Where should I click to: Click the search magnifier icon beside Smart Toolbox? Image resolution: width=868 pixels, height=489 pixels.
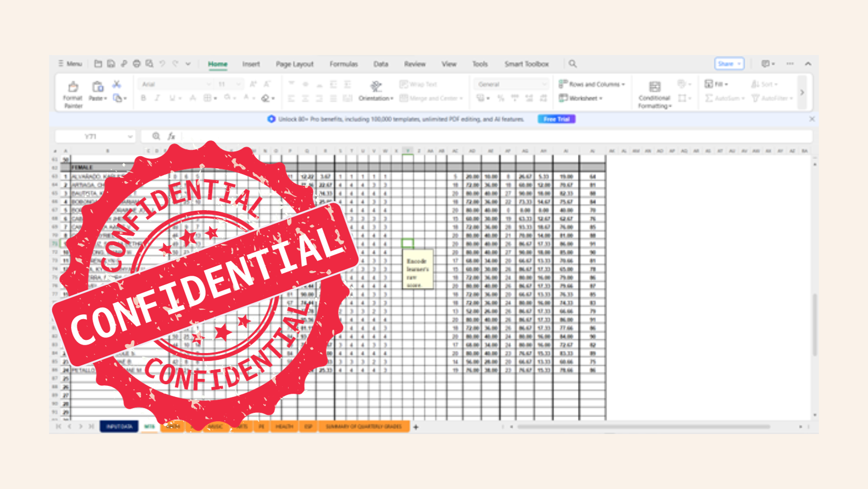pyautogui.click(x=573, y=64)
